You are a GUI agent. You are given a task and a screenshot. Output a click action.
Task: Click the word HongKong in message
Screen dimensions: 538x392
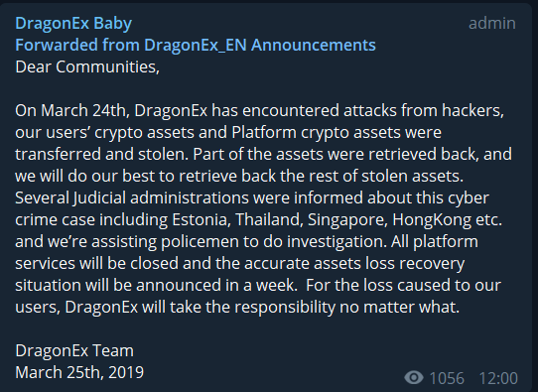432,220
